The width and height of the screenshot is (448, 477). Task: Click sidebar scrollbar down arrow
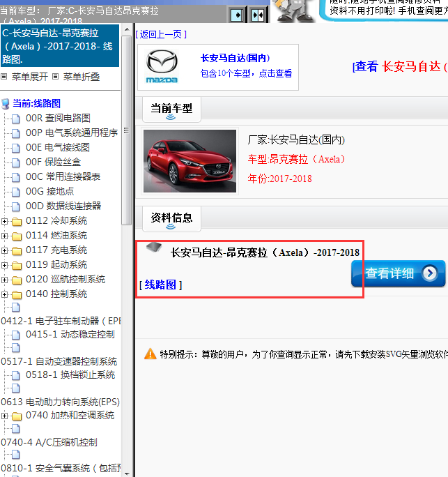point(127,474)
